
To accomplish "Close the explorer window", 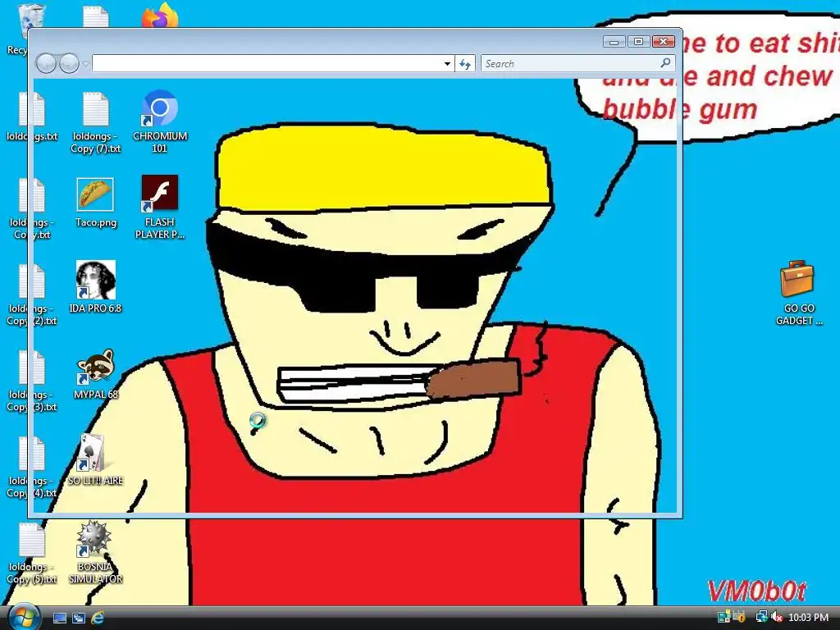I will [x=663, y=42].
